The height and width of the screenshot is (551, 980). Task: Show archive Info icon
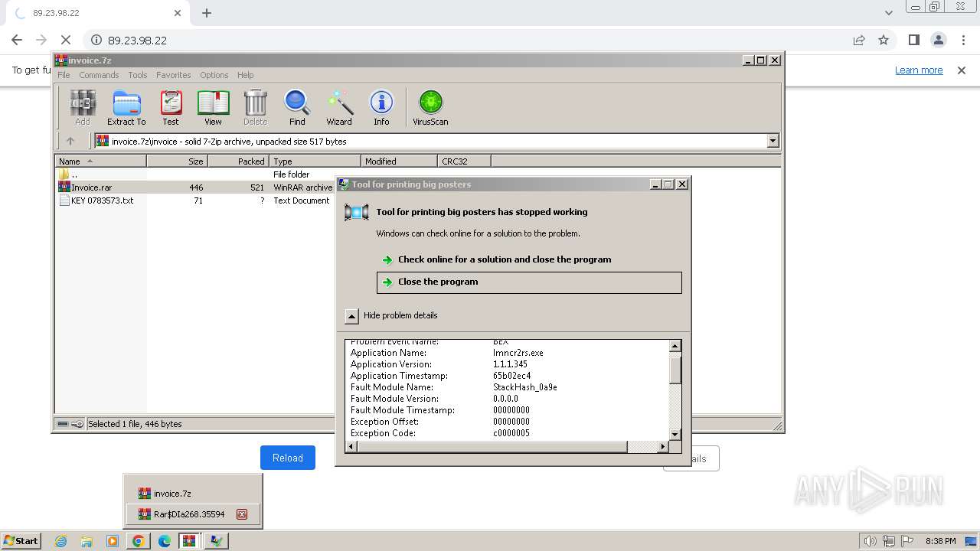pyautogui.click(x=381, y=107)
